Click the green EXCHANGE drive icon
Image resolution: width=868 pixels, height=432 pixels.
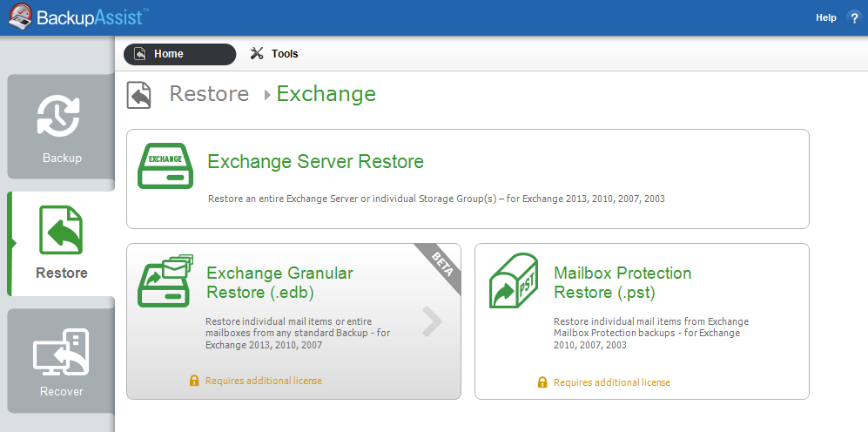coord(165,165)
